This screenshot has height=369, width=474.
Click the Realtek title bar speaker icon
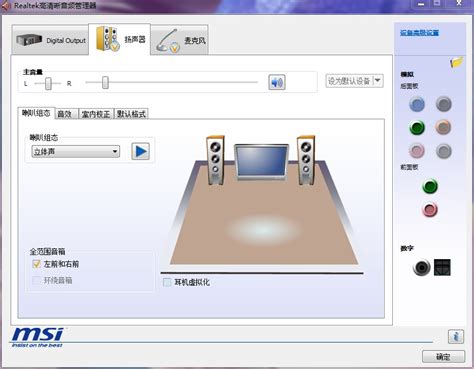[x=6, y=6]
